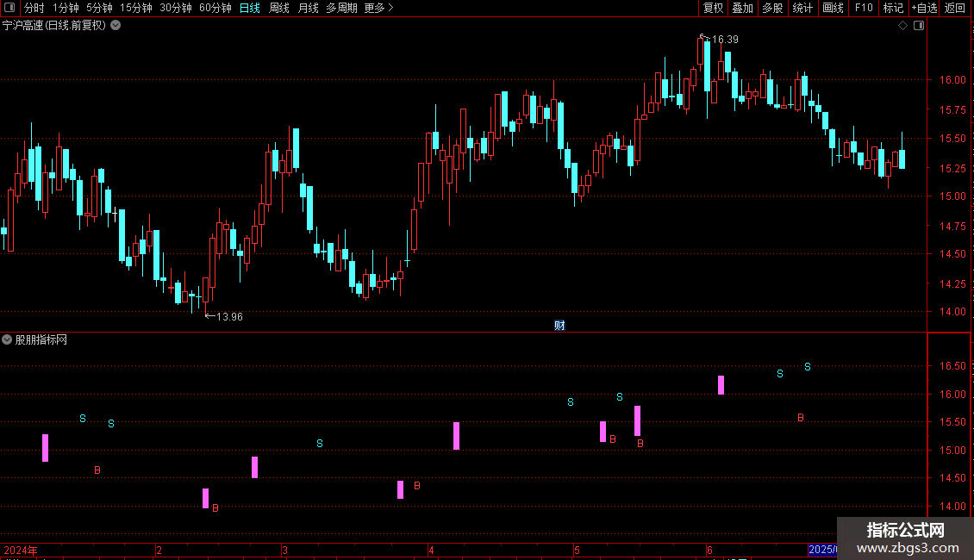Select the 15分钟 period
The height and width of the screenshot is (560, 974).
(x=135, y=8)
